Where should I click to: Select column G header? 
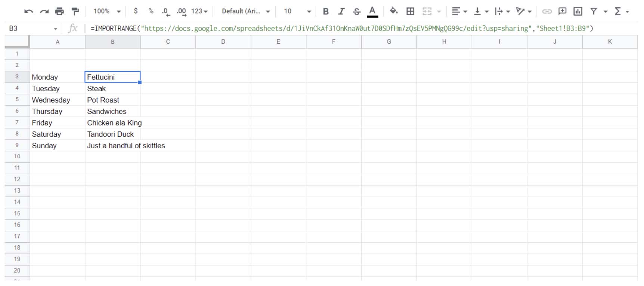click(389, 42)
